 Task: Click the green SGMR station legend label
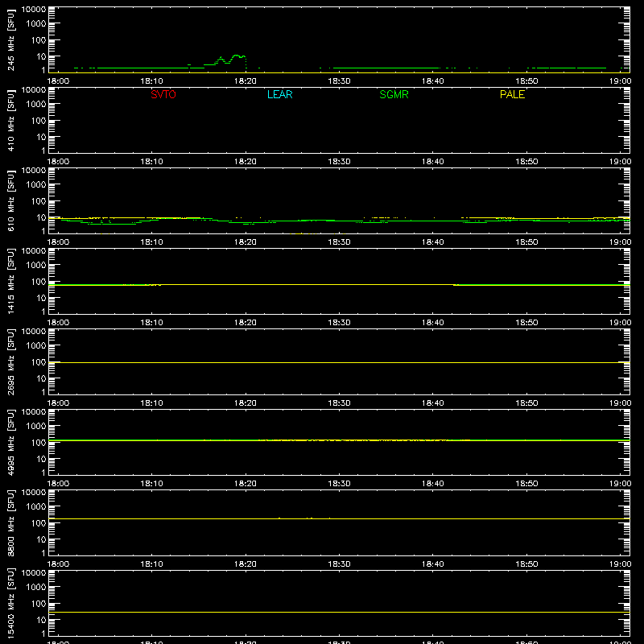pos(394,94)
